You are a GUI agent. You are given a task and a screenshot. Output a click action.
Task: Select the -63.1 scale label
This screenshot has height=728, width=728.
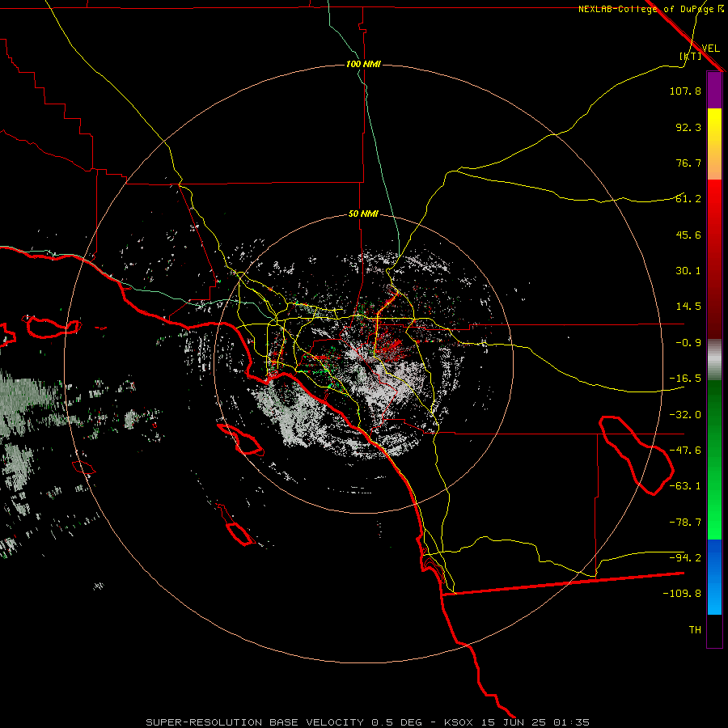point(685,486)
